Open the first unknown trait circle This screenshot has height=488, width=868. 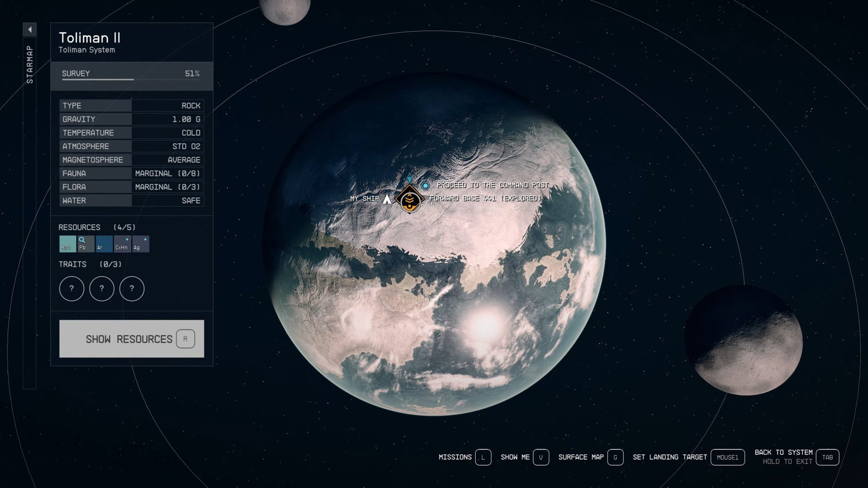coord(72,288)
